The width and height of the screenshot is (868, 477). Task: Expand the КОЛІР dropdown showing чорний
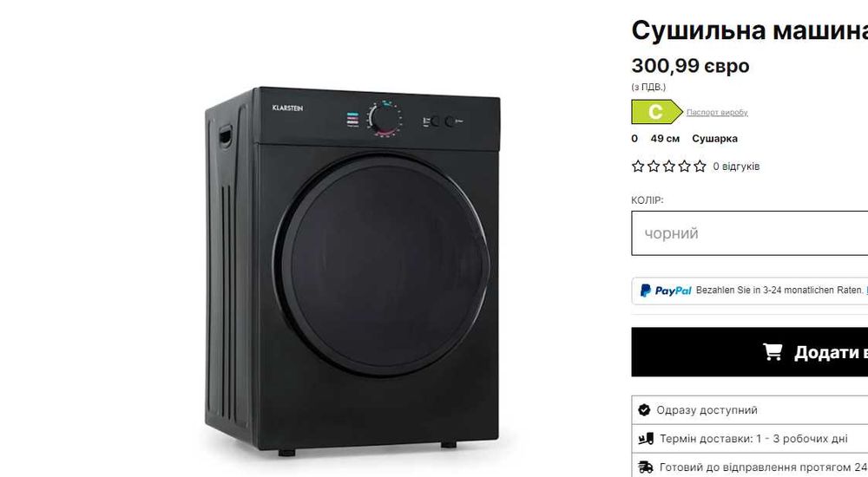[x=750, y=233]
